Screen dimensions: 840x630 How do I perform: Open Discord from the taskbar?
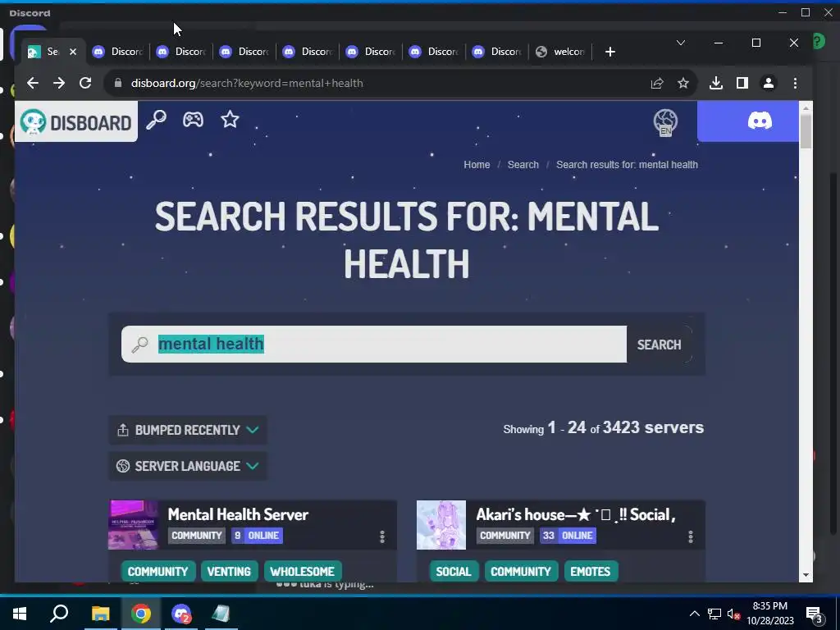pyautogui.click(x=181, y=614)
